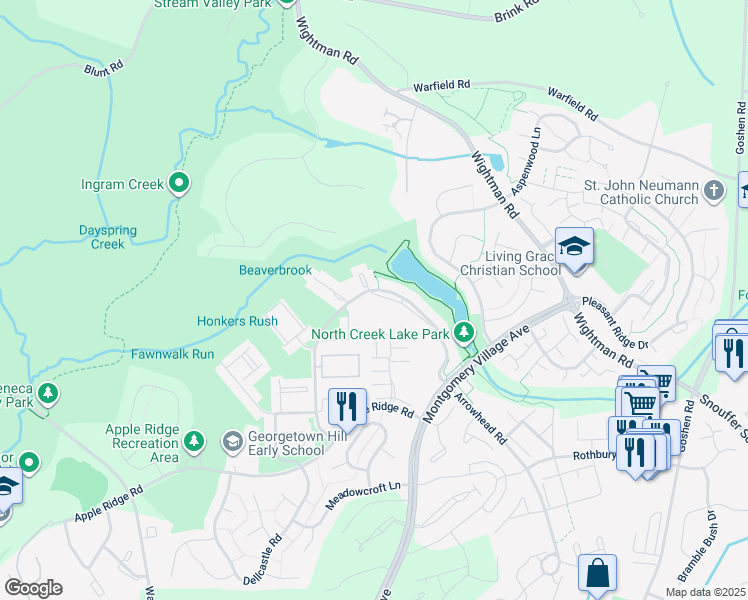Open the front restaurant marker near Rothbury
The width and height of the screenshot is (748, 600).
point(635,455)
